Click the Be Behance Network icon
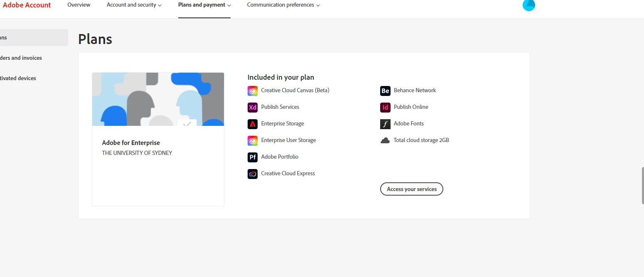Screen dimensions: 644x277 point(385,91)
